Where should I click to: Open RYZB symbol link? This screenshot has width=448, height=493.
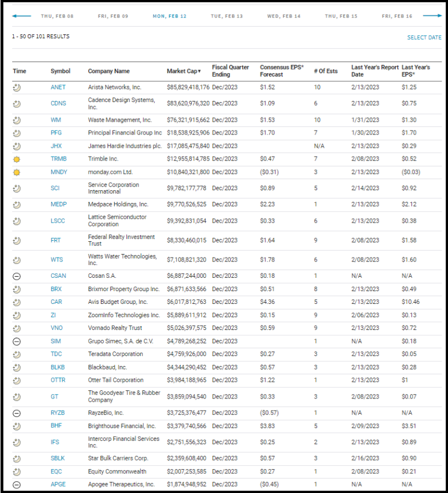[58, 413]
